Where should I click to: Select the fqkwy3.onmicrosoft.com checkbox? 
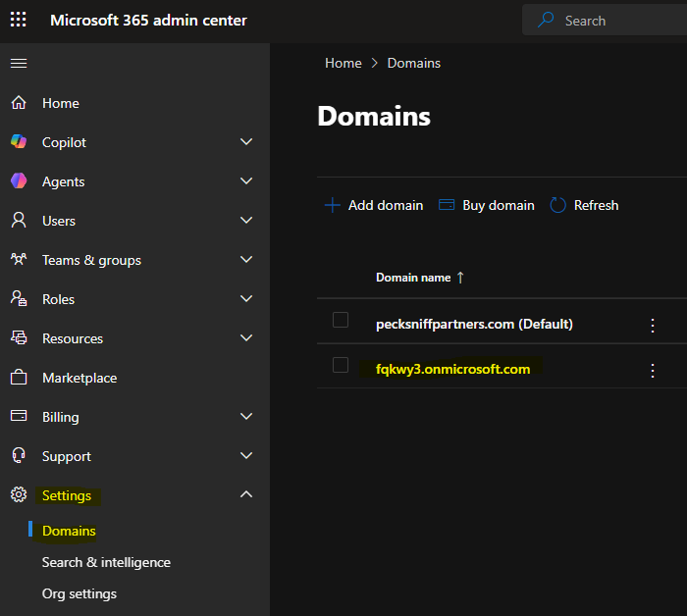coord(341,365)
